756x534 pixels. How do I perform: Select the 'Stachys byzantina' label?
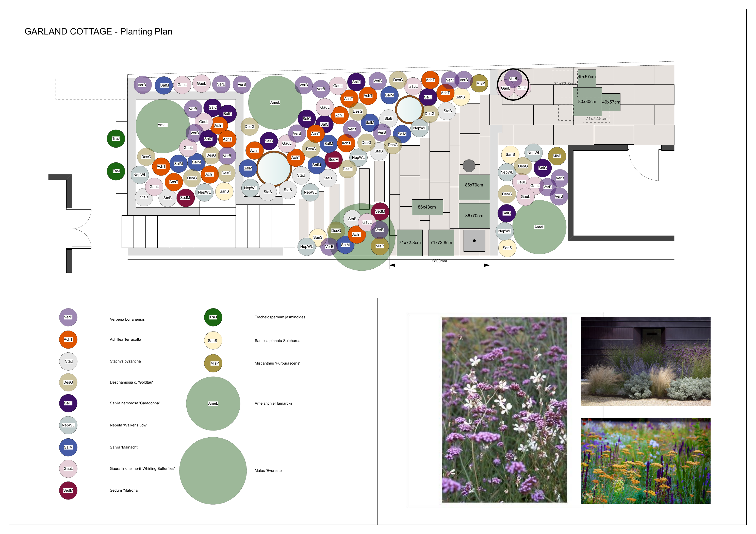tap(125, 361)
